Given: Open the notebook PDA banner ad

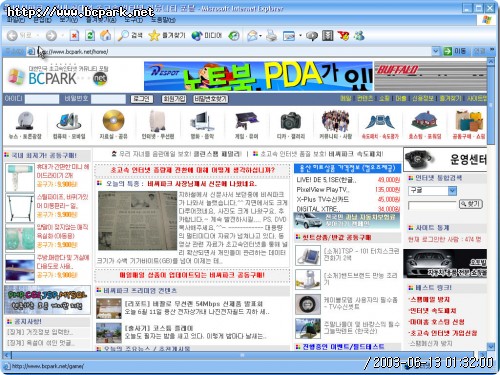Looking at the screenshot, I should tap(258, 76).
